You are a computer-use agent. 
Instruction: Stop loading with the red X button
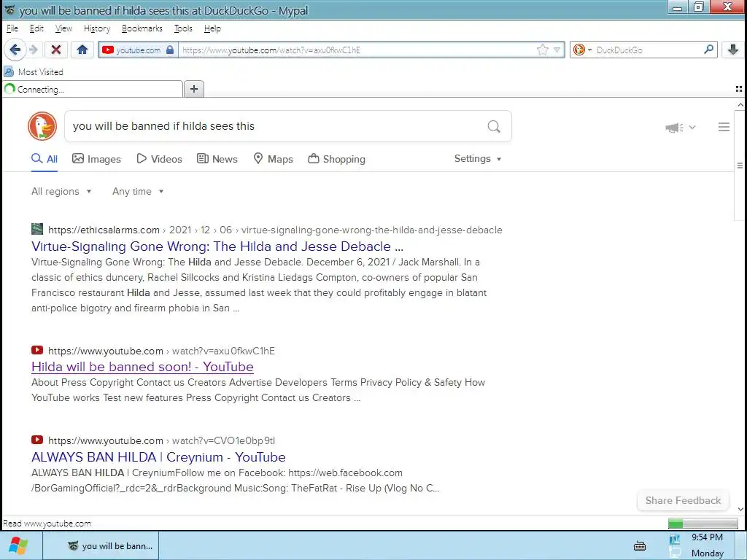tap(55, 50)
